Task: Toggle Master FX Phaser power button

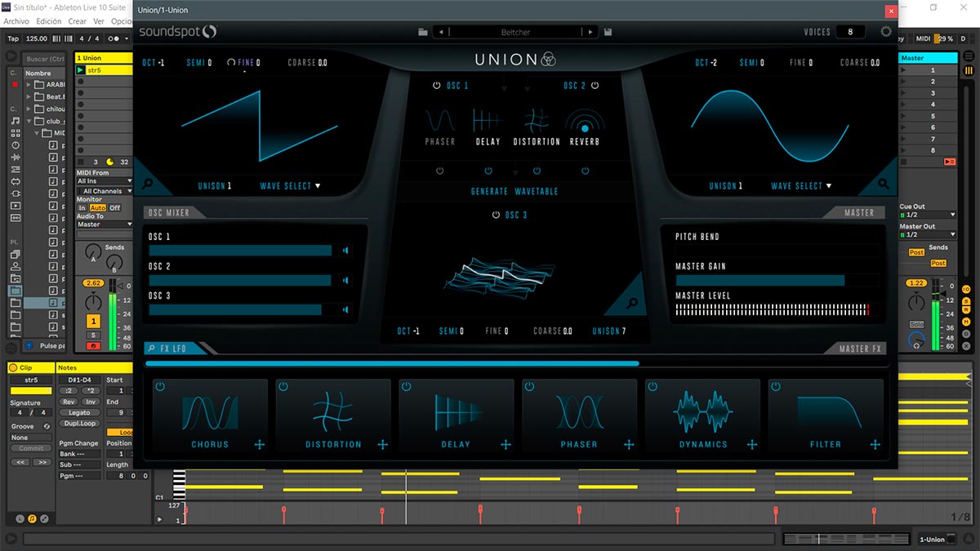Action: pyautogui.click(x=529, y=386)
